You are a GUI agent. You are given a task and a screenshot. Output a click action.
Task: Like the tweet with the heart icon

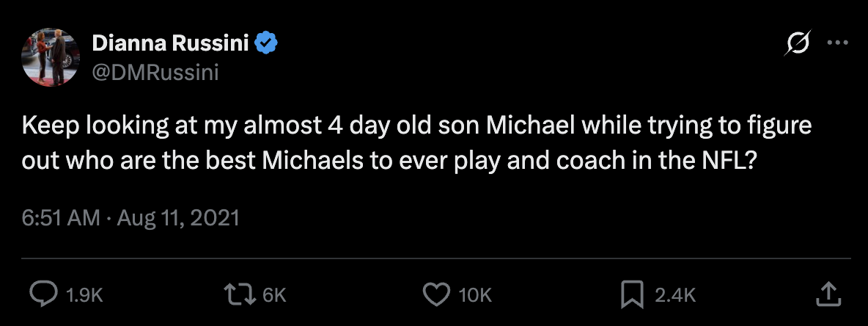pos(436,294)
